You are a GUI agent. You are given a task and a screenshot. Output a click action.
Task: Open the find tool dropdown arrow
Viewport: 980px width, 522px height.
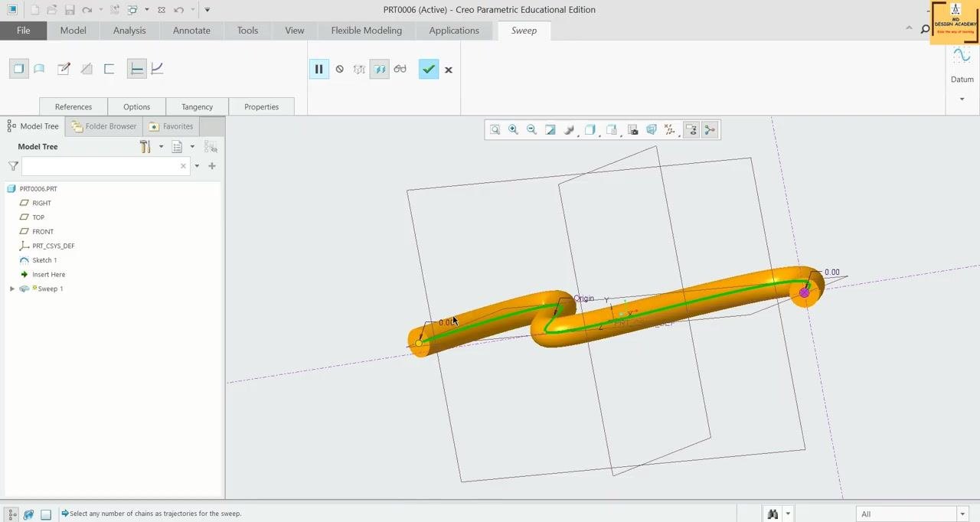coord(788,514)
